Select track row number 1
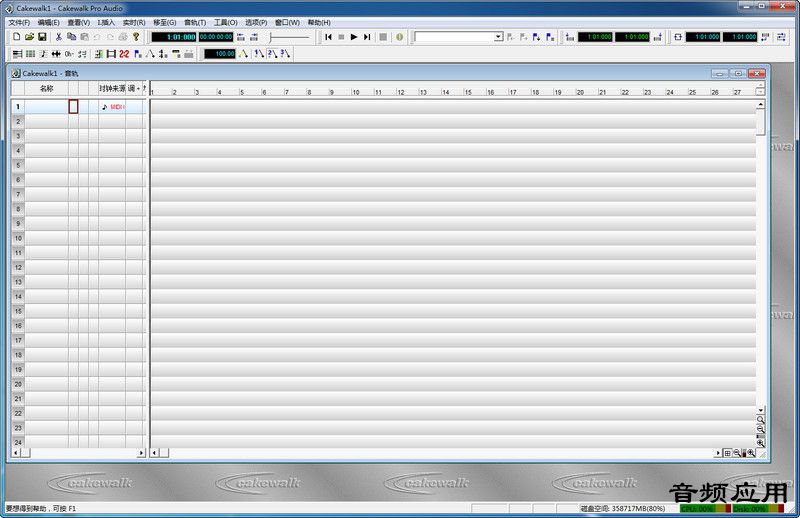 click(x=18, y=107)
